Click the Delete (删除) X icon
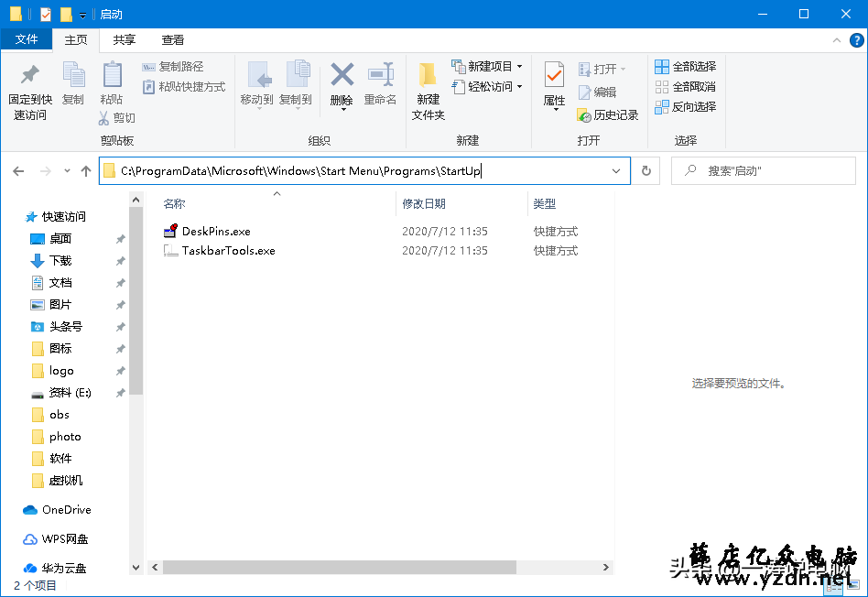This screenshot has height=597, width=868. (x=342, y=74)
